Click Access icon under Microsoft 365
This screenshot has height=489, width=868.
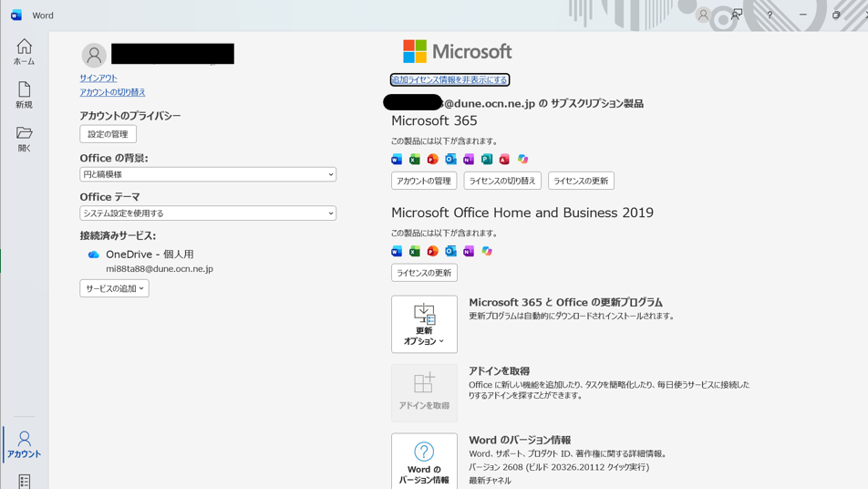(x=504, y=160)
